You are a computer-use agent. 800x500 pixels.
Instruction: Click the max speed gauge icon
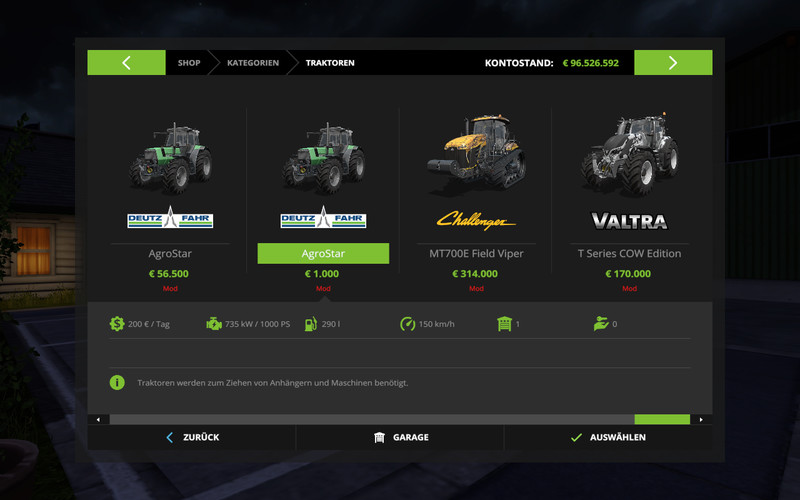coord(408,323)
